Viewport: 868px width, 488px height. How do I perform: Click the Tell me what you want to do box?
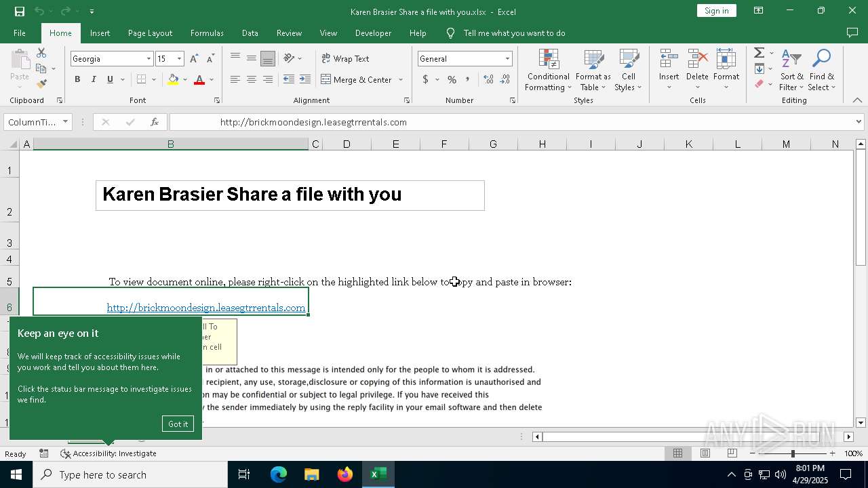pos(514,33)
